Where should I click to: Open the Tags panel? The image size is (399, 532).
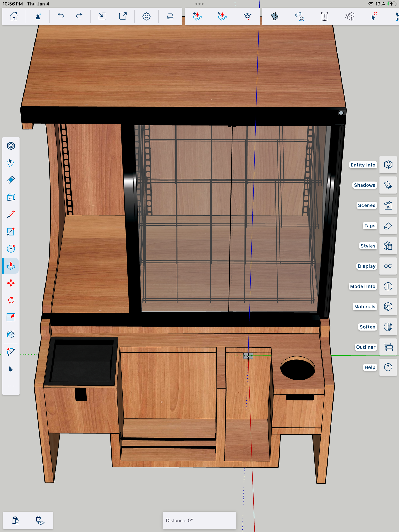pyautogui.click(x=388, y=226)
